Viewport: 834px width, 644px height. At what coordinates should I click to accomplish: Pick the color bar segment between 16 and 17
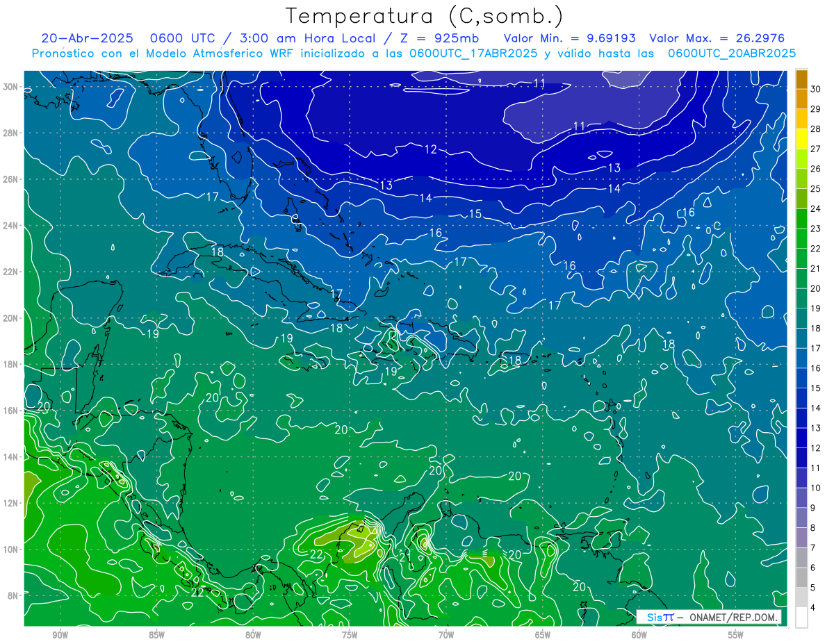click(801, 358)
